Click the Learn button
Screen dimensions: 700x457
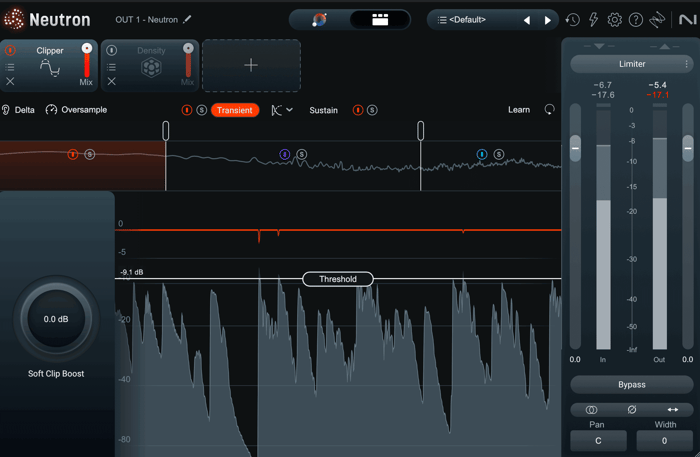pyautogui.click(x=519, y=110)
